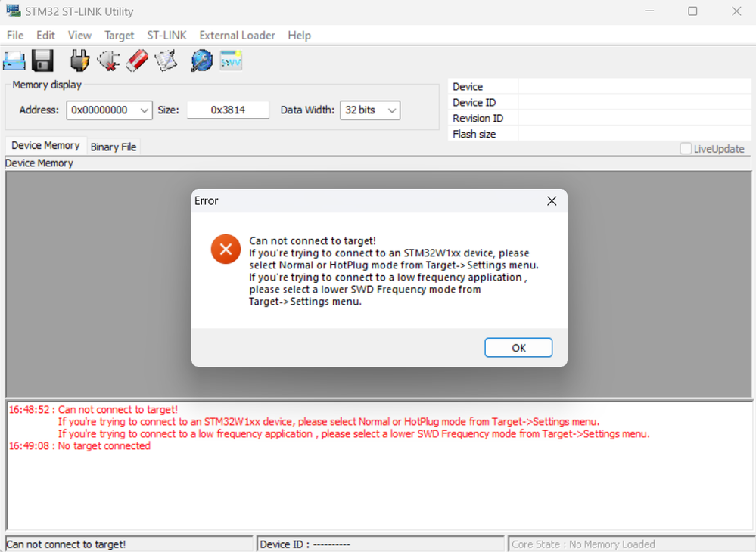This screenshot has width=756, height=552.
Task: Tick LiveUpdate near the Device panel
Action: pyautogui.click(x=686, y=149)
